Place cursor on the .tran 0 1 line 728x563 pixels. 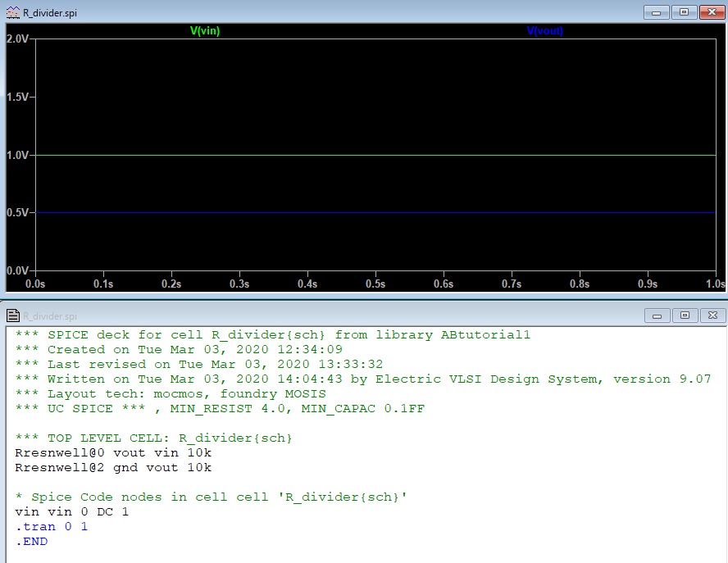[52, 526]
